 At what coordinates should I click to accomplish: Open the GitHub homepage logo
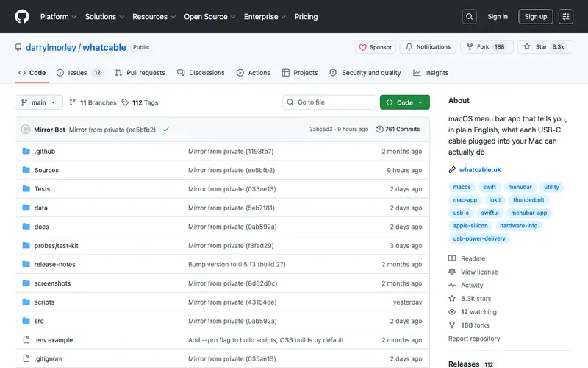[x=22, y=16]
